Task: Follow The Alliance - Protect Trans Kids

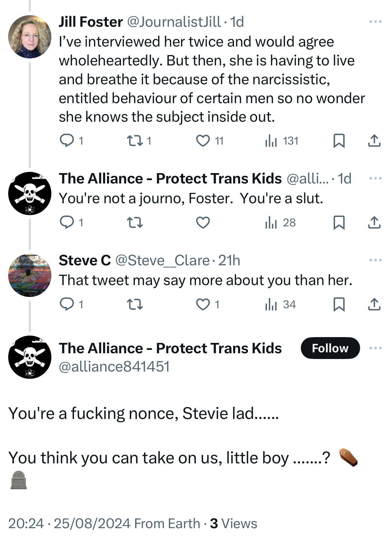Action: (x=330, y=348)
